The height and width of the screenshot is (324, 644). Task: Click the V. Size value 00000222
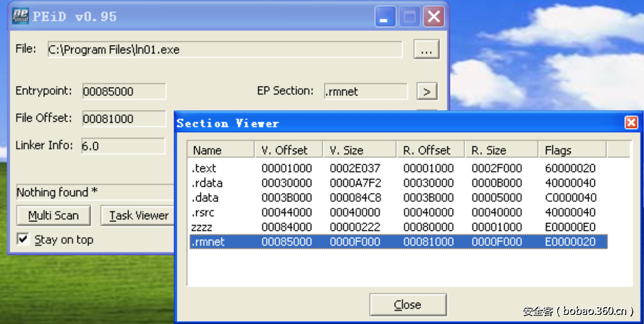point(355,227)
